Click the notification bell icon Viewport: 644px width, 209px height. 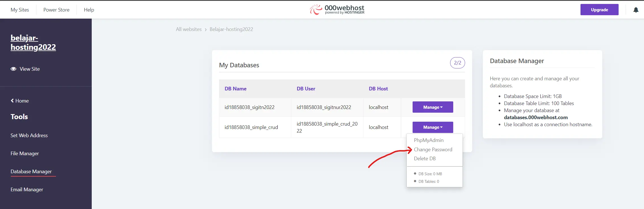tap(636, 10)
